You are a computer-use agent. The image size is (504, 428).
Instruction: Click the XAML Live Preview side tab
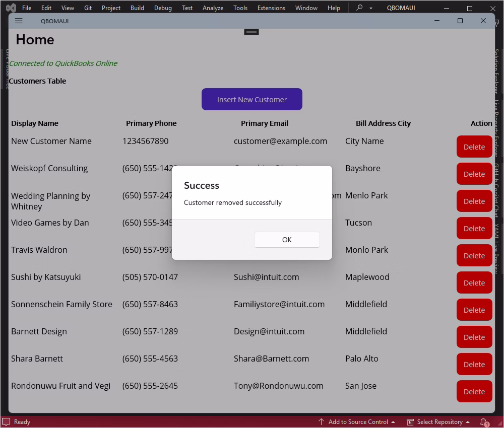coord(497,249)
